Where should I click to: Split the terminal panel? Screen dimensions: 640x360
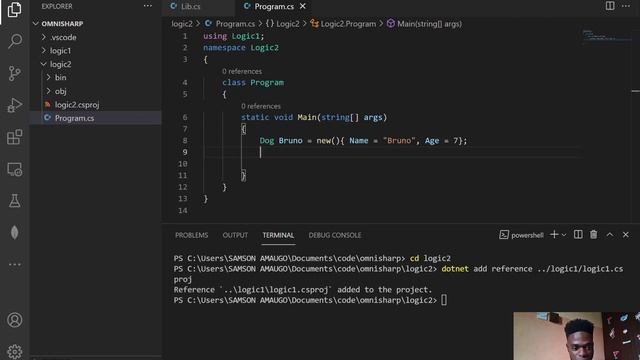578,234
